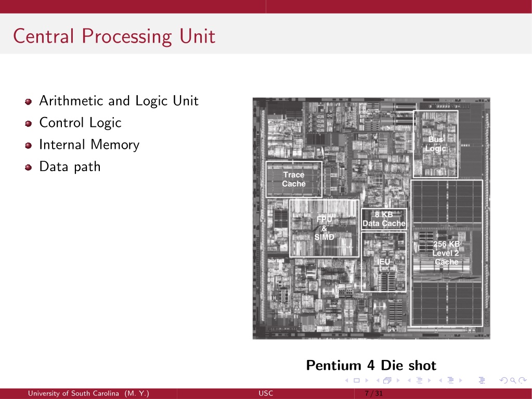Click the '7 / 31' page number
Screen dimensions: 532x399
coord(373,394)
